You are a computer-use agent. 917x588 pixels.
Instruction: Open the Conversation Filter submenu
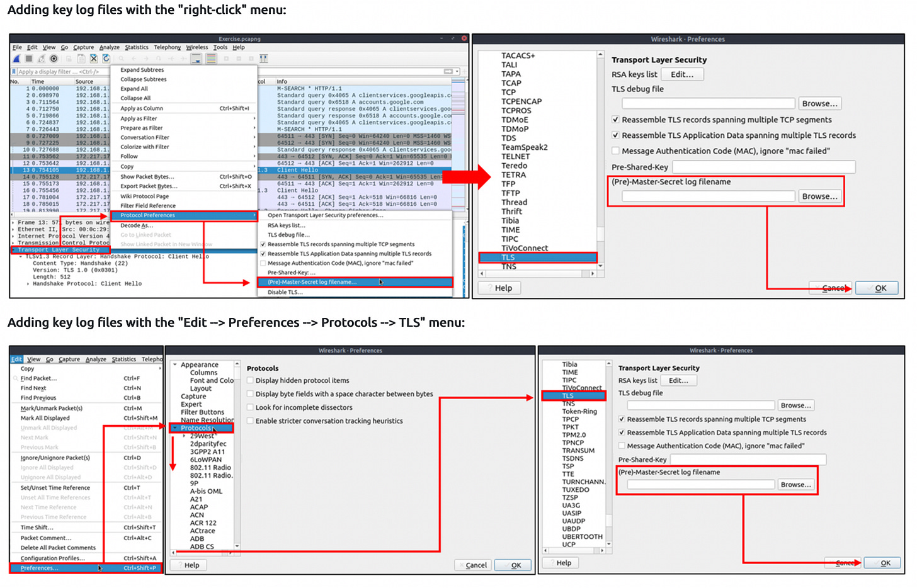(184, 137)
